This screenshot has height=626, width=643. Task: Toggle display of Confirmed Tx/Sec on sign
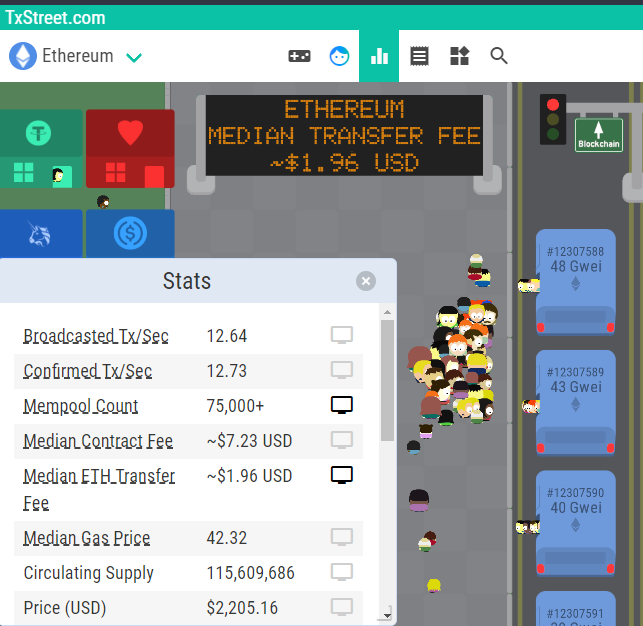[342, 371]
